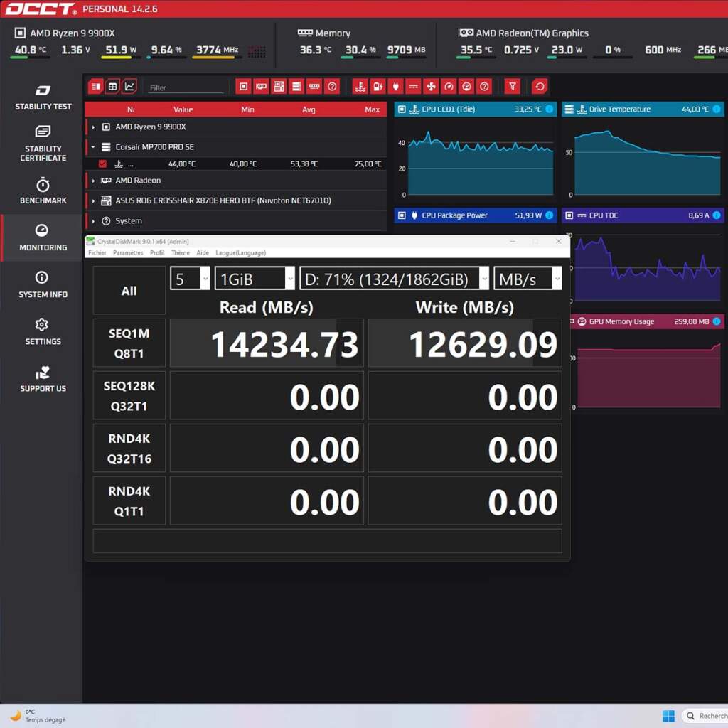This screenshot has width=728, height=728.
Task: Open the Thème menu in CrystalDiskMark
Action: click(x=180, y=252)
